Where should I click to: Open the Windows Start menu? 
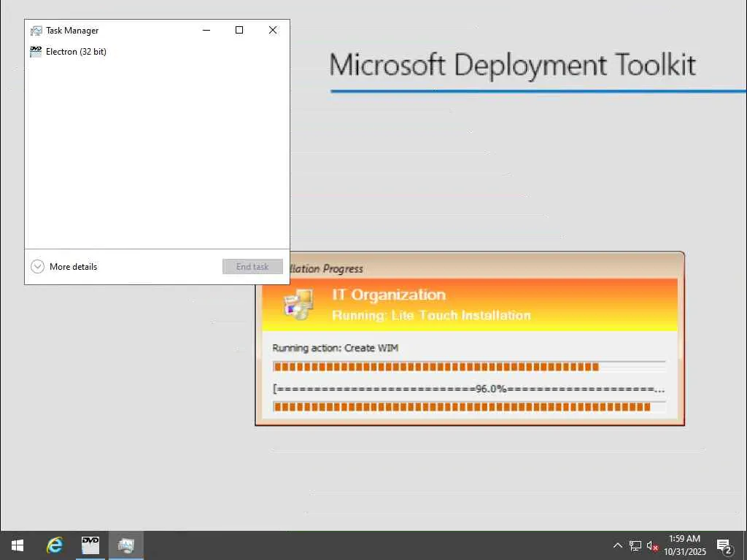pyautogui.click(x=18, y=545)
